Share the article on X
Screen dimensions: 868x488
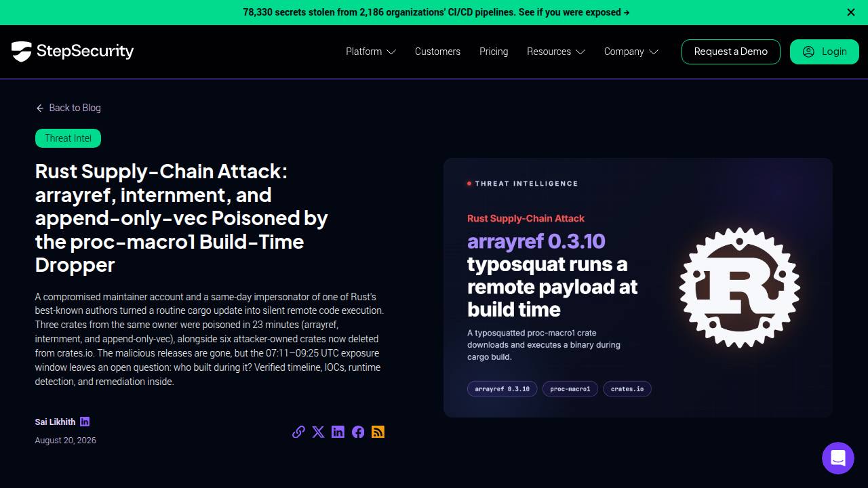318,432
